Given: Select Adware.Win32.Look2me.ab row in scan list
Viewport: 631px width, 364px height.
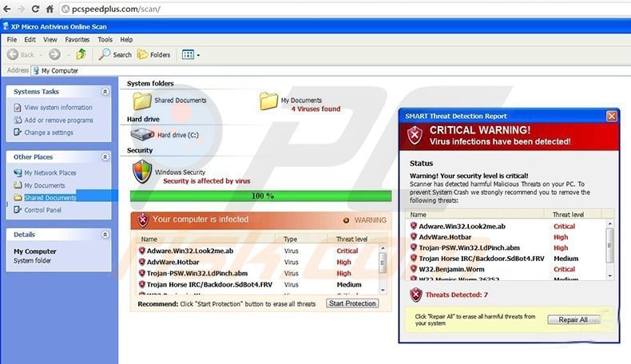Looking at the screenshot, I should (x=256, y=251).
